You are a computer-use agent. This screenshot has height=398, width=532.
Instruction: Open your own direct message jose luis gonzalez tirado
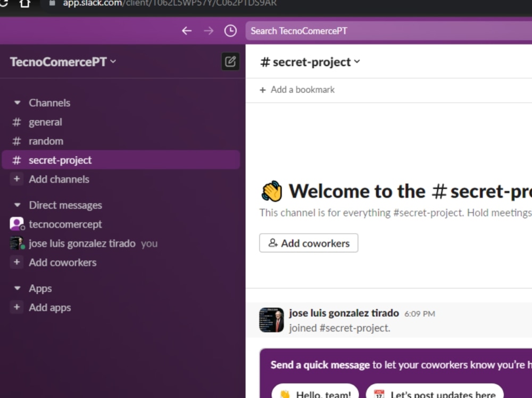pyautogui.click(x=121, y=243)
